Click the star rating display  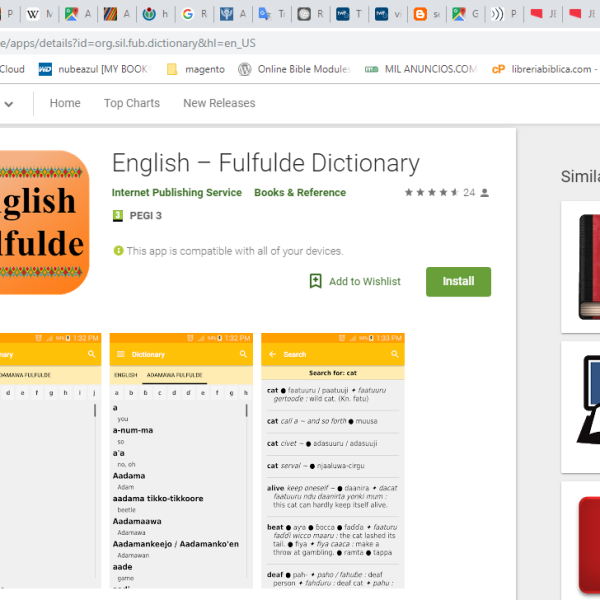tap(432, 192)
